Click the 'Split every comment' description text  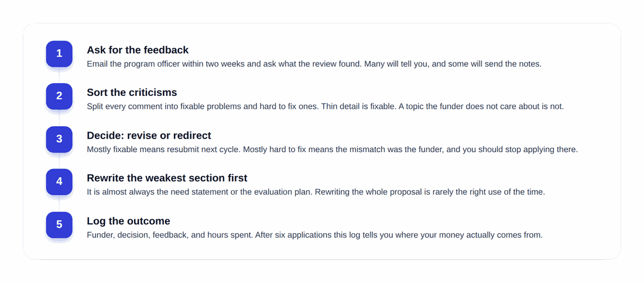coord(326,106)
